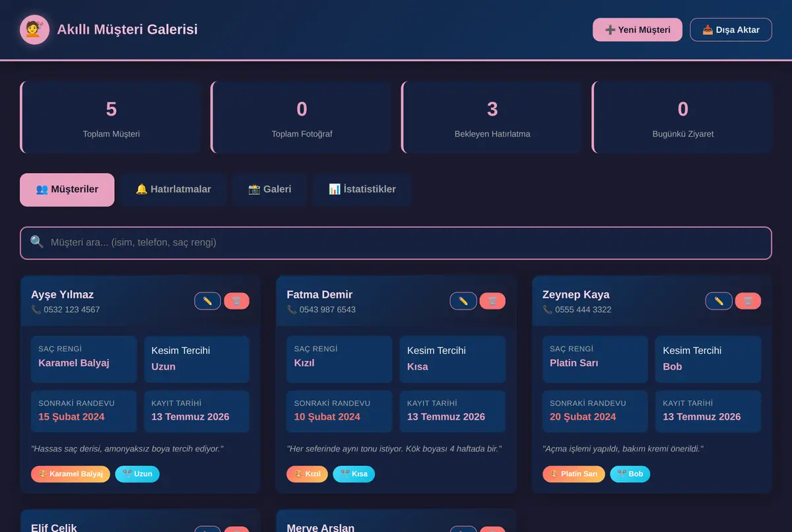Click the Uzun haircut tag
The height and width of the screenshot is (532, 792).
pyautogui.click(x=137, y=474)
